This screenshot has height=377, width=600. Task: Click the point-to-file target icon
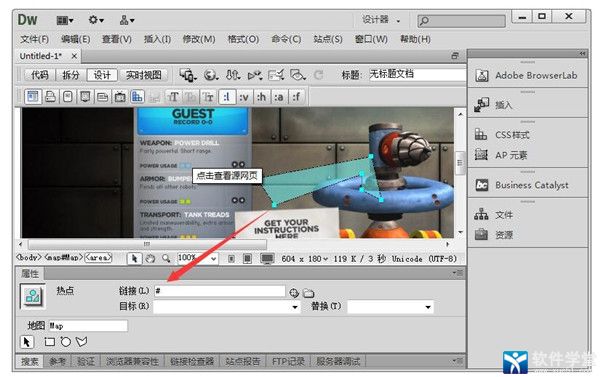(x=294, y=293)
